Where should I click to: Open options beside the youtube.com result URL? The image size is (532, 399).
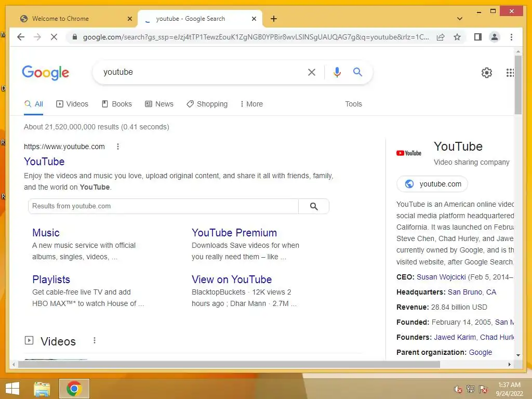(x=118, y=147)
